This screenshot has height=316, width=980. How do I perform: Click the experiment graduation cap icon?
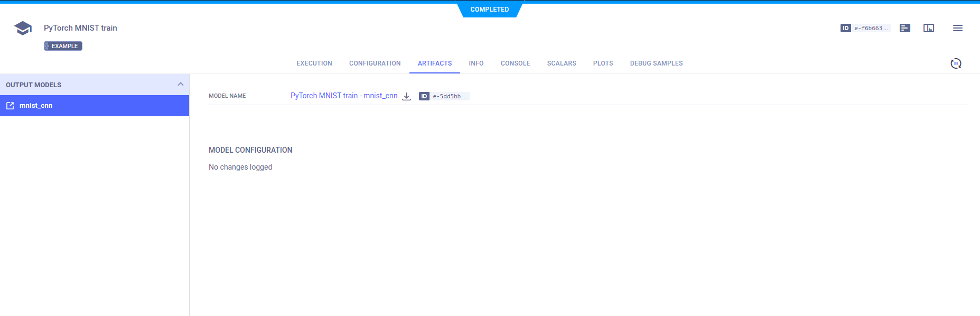tap(23, 28)
